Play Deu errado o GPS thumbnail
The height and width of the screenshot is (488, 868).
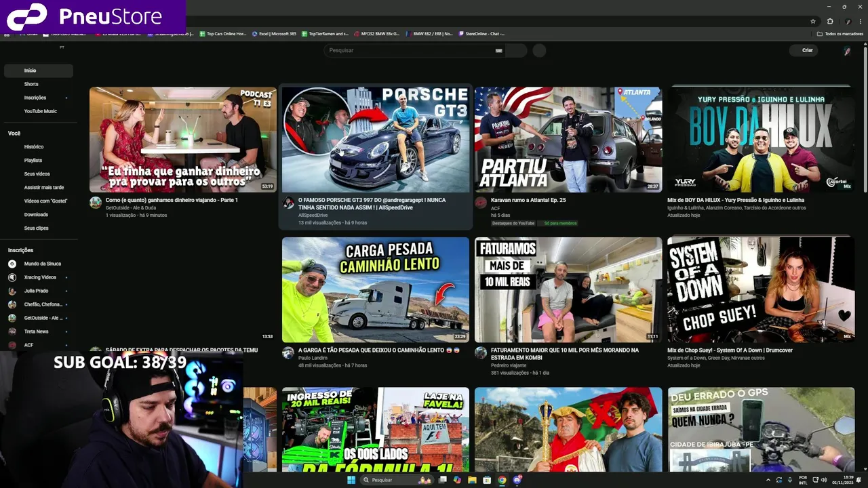(761, 429)
